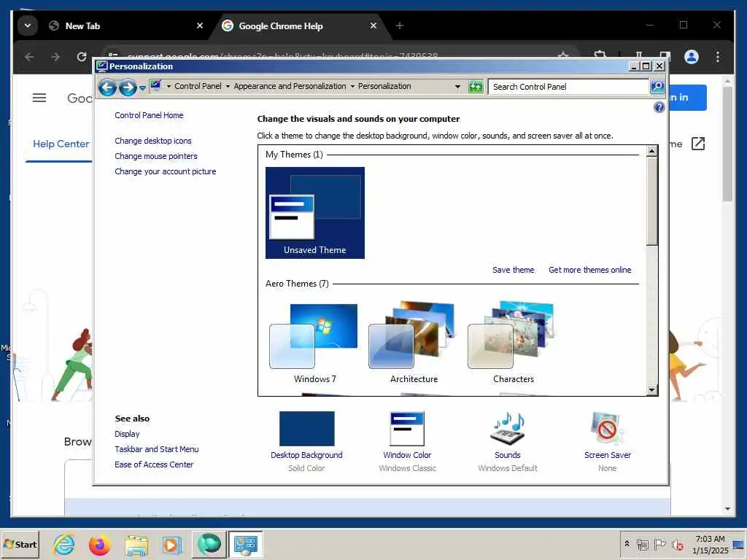747x560 pixels.
Task: Click Appearance and Personalization in breadcrumb
Action: point(290,86)
